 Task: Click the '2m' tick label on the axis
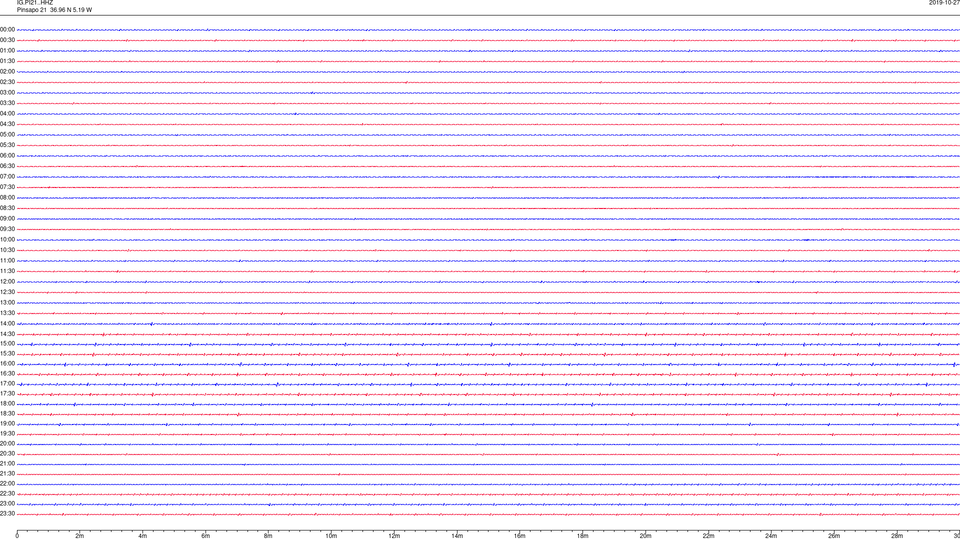click(80, 536)
